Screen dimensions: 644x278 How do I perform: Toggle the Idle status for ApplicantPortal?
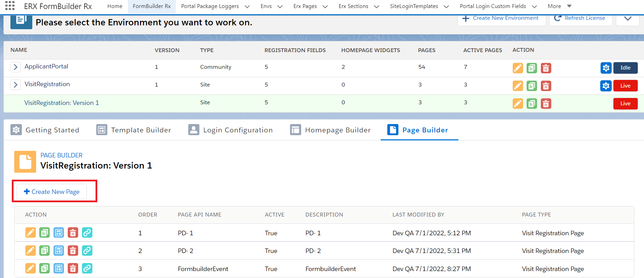click(625, 68)
